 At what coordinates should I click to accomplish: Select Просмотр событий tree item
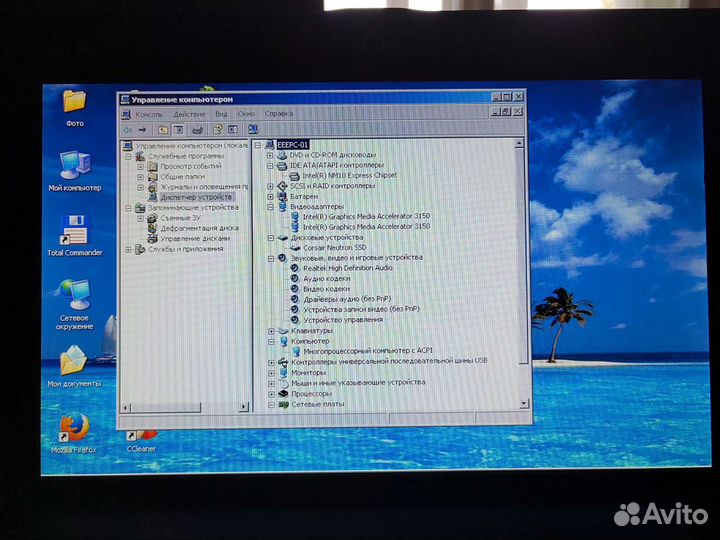click(x=191, y=166)
